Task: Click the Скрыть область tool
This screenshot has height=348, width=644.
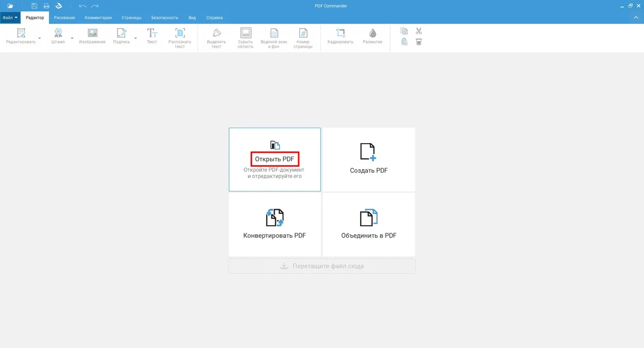Action: pos(245,39)
